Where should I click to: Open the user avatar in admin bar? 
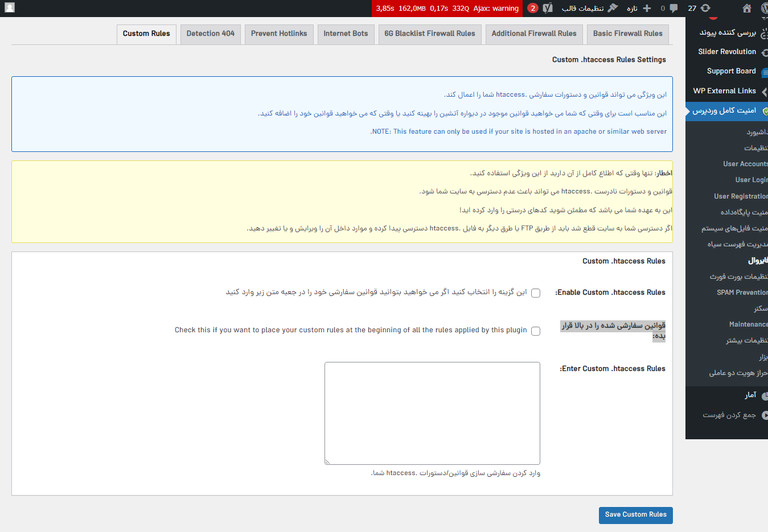point(10,8)
